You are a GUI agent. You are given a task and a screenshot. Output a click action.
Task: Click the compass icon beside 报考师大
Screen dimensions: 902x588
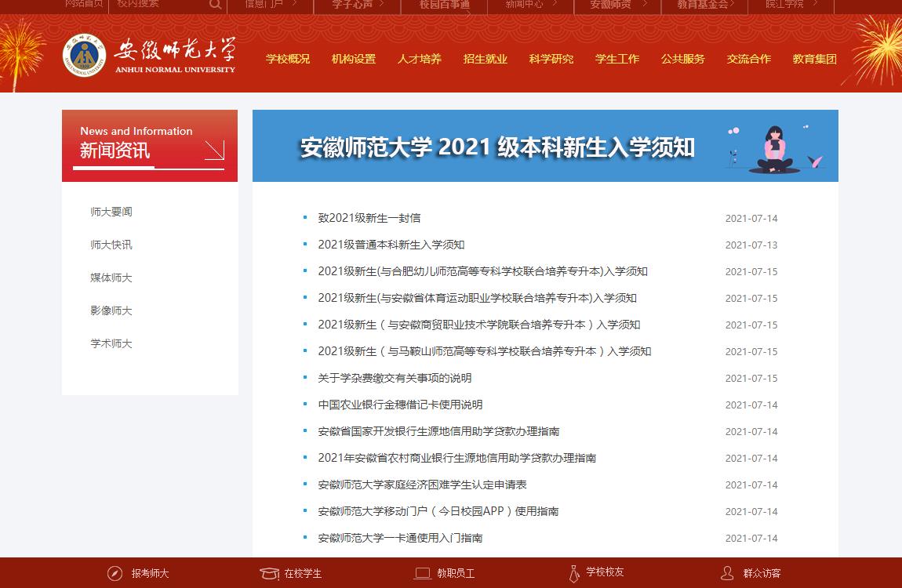(115, 573)
